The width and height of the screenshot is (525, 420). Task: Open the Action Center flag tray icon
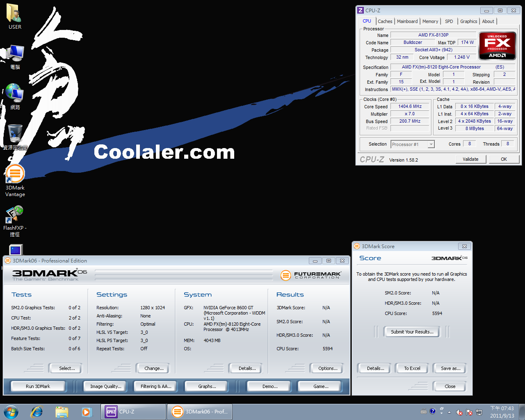click(469, 412)
